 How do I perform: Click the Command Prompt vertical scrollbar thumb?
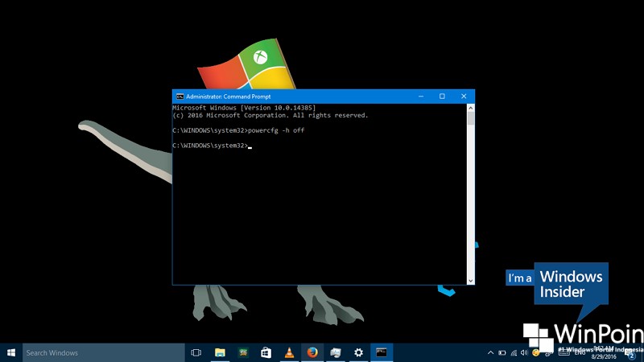click(x=471, y=118)
